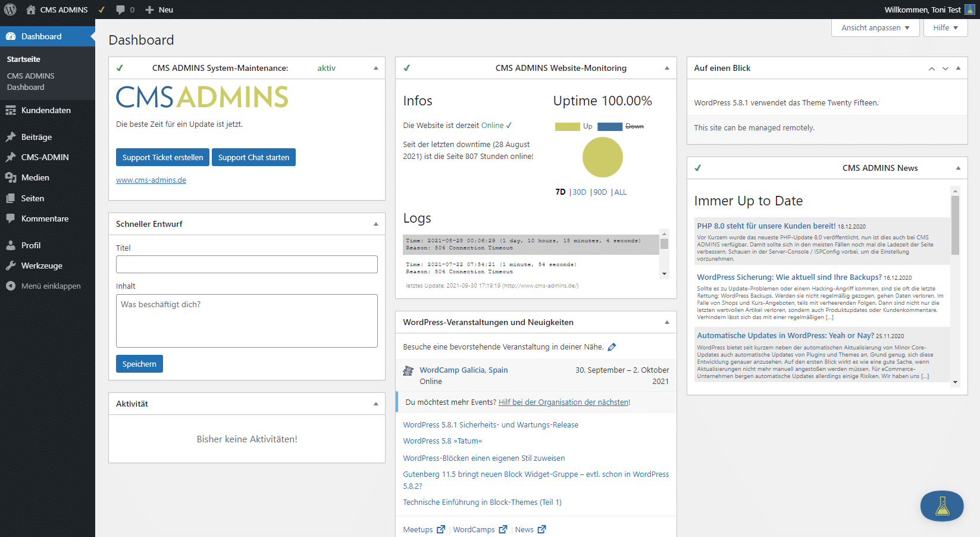Open News external link
The width and height of the screenshot is (980, 537).
[530, 529]
